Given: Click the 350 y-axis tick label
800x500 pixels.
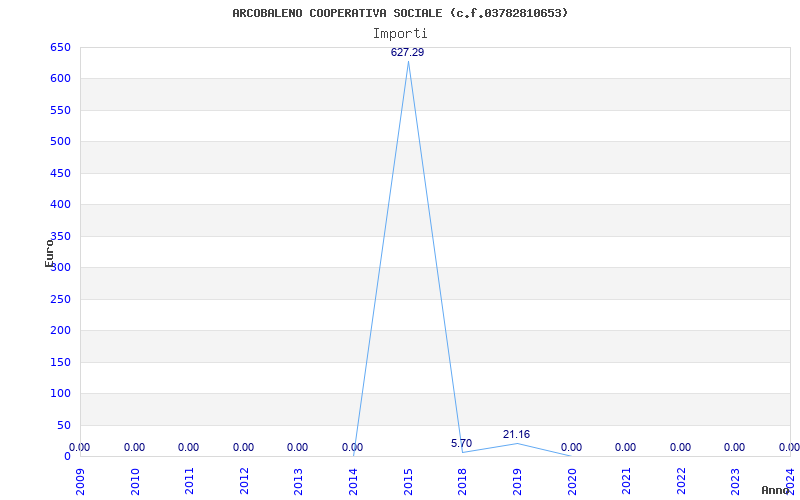Looking at the screenshot, I should click(x=60, y=236).
